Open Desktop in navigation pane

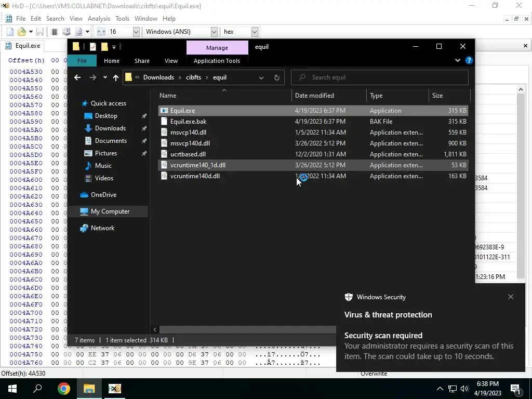pos(106,116)
